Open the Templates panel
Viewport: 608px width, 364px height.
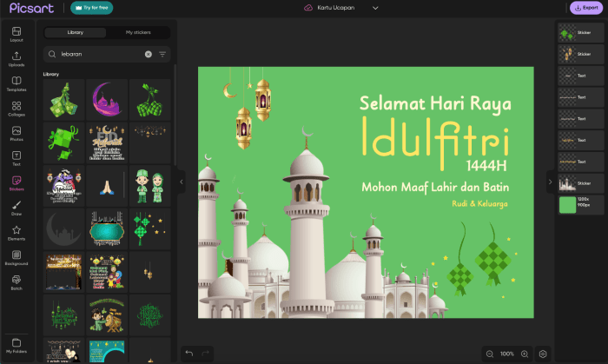[17, 83]
